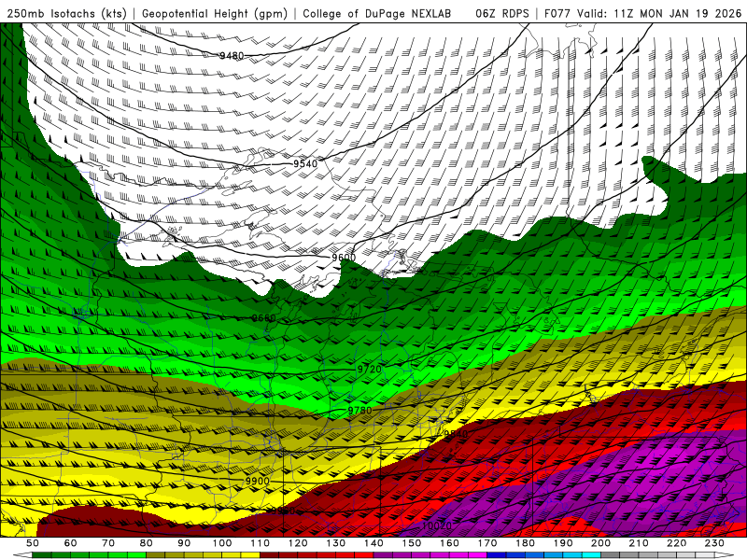Click the 10020 height contour label

click(437, 525)
